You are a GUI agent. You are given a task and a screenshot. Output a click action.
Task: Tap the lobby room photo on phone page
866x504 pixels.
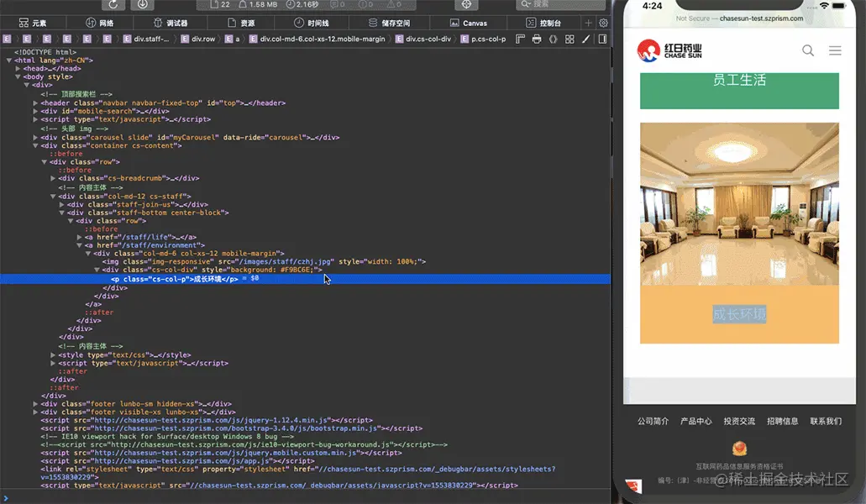[x=739, y=203]
